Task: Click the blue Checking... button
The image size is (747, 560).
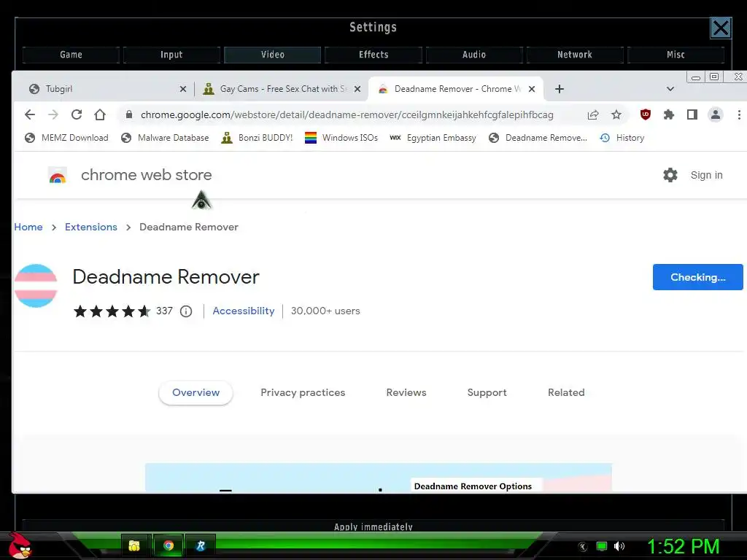Action: pos(698,277)
